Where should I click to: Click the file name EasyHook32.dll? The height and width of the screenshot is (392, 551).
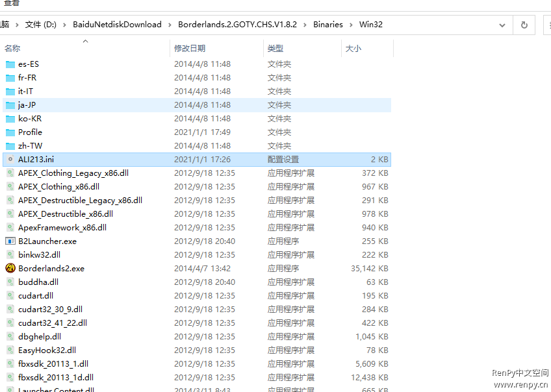[x=47, y=350]
